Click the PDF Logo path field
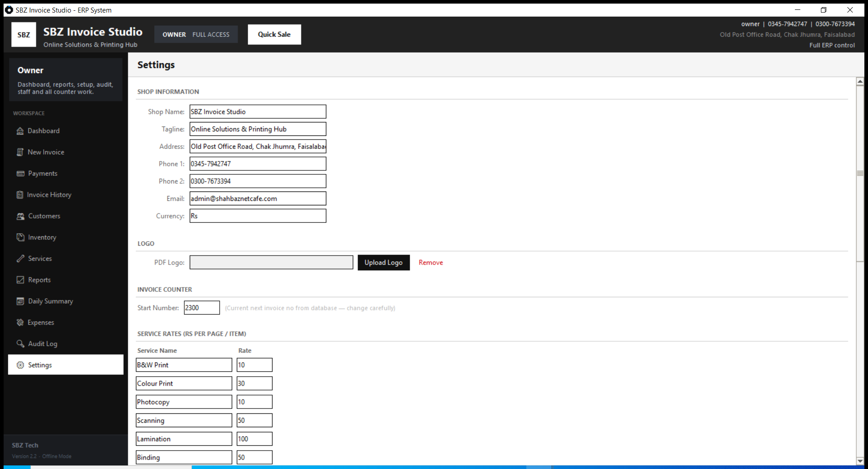Image resolution: width=868 pixels, height=469 pixels. 271,262
